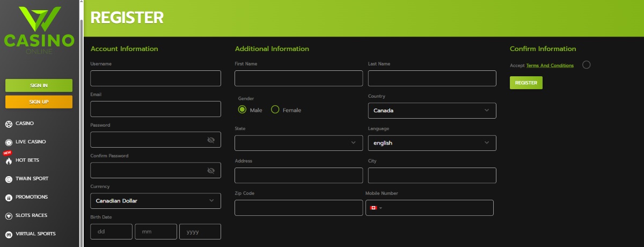This screenshot has height=247, width=644.
Task: Click the Password input field
Action: click(x=156, y=140)
